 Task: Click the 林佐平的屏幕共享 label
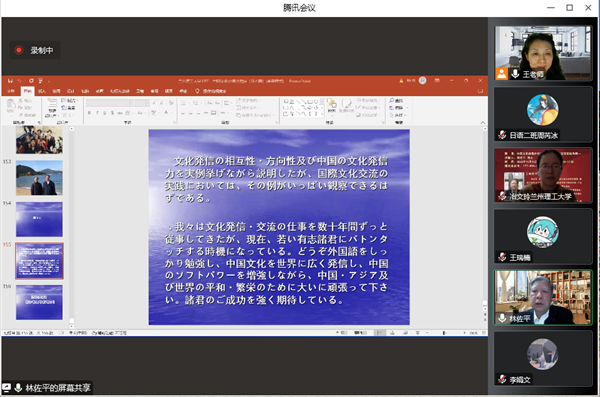pos(58,388)
